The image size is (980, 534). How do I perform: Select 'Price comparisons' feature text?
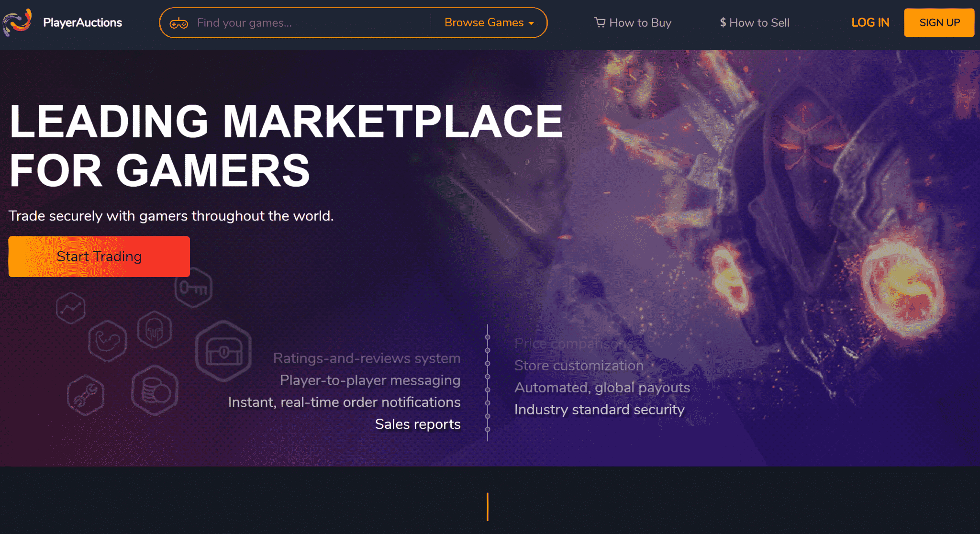point(574,344)
